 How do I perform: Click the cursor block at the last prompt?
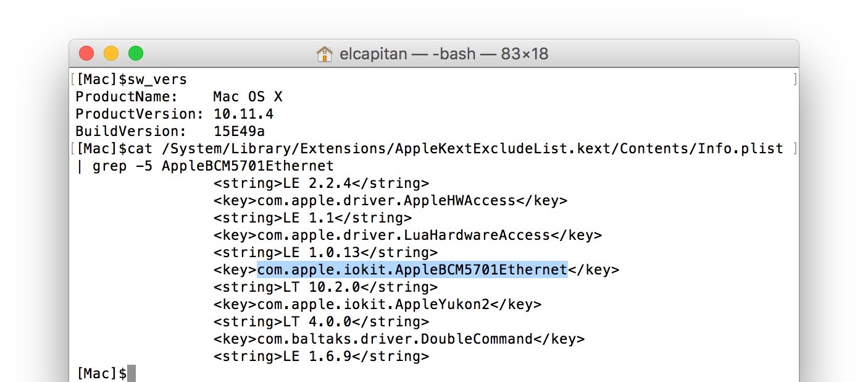131,373
